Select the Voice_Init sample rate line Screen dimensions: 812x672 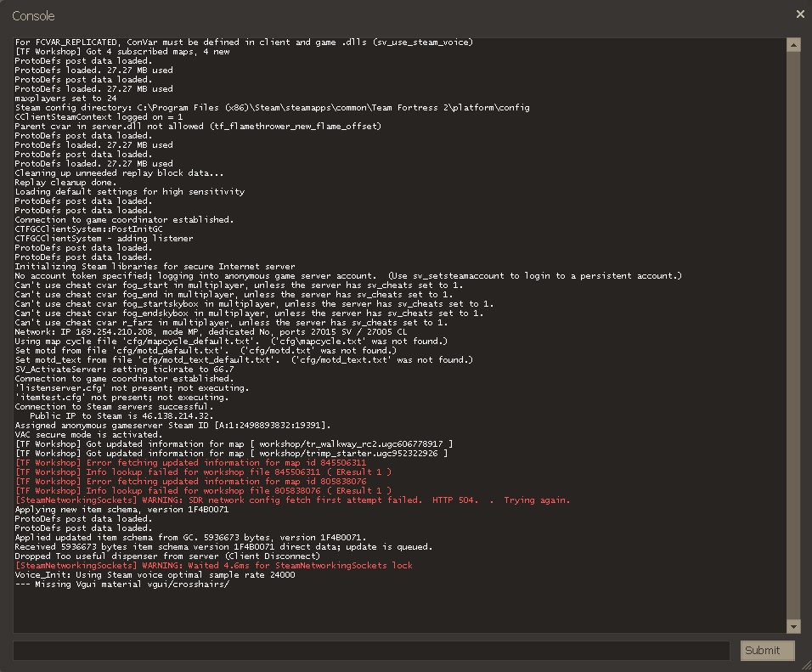pyautogui.click(x=155, y=574)
